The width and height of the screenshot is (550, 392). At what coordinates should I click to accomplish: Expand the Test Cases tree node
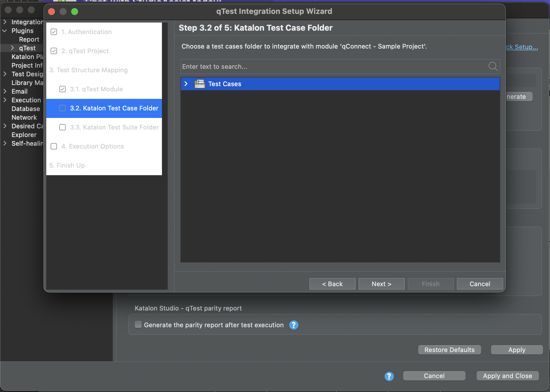[x=186, y=84]
